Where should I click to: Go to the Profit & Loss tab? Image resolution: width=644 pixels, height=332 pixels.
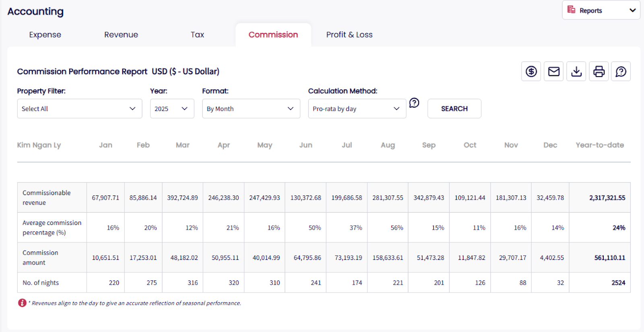349,35
